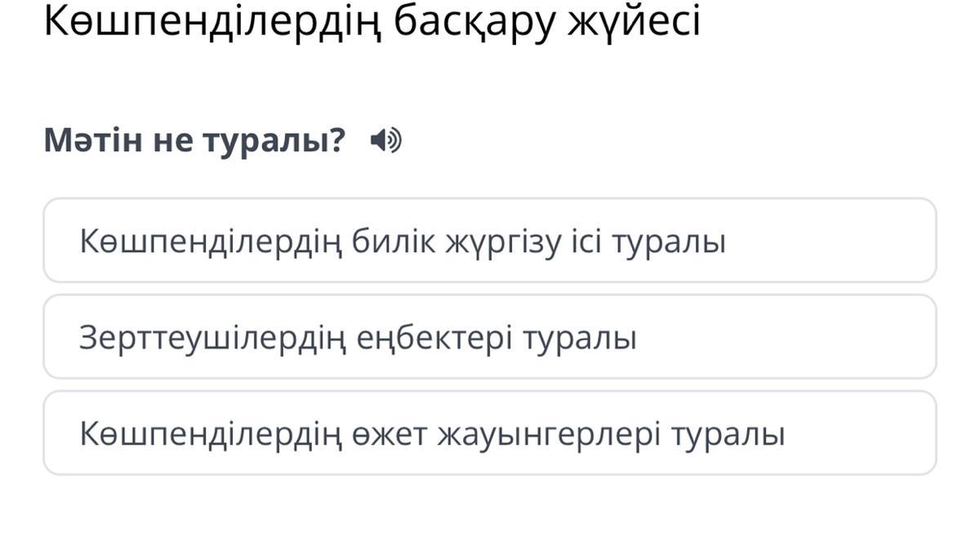The width and height of the screenshot is (980, 546).
Task: Tap the third answer option box
Action: [489, 433]
